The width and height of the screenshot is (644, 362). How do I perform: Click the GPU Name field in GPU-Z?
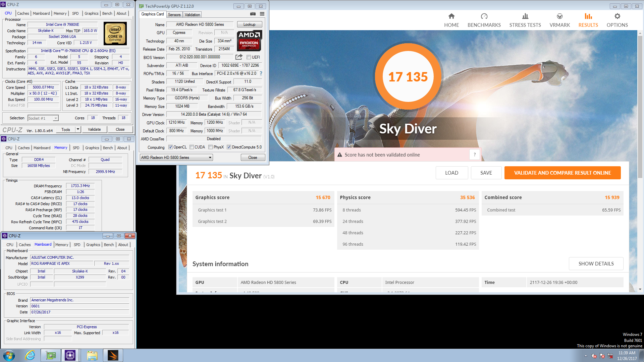[x=200, y=24]
